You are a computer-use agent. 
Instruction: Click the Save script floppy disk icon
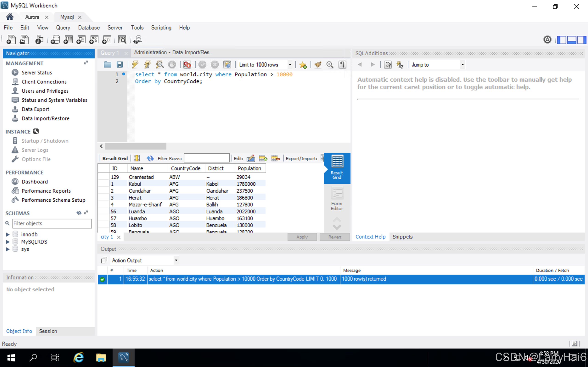(x=119, y=64)
